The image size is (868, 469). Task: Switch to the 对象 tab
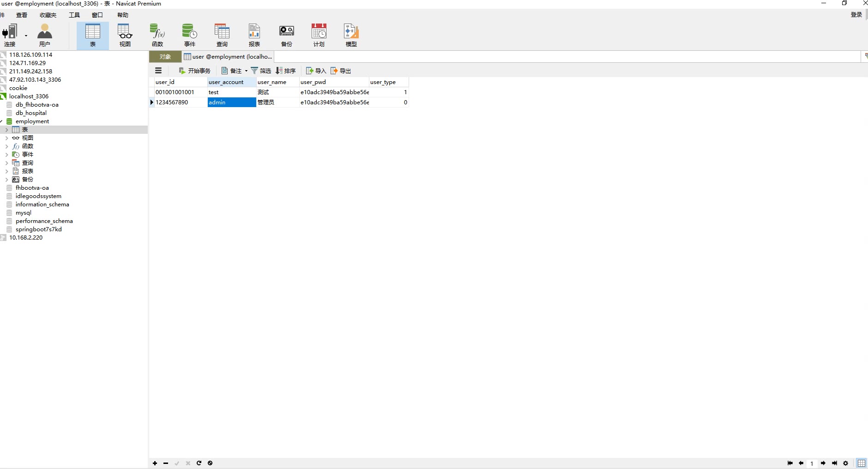(x=165, y=57)
